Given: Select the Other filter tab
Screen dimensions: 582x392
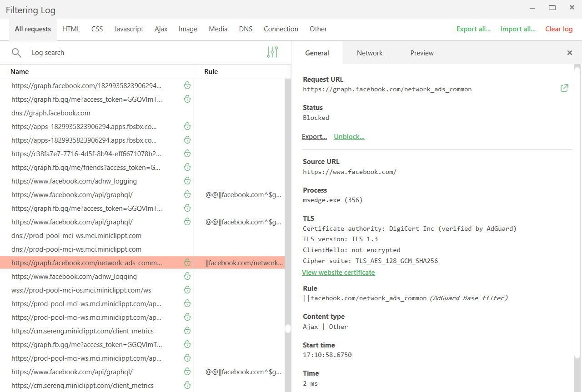Looking at the screenshot, I should [x=318, y=29].
